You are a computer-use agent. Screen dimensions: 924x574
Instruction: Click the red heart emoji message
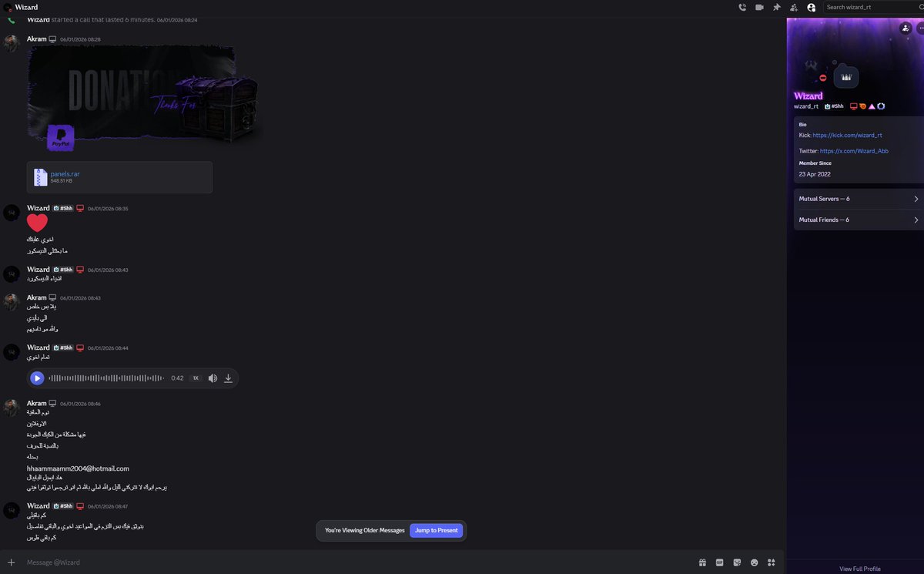(x=37, y=223)
